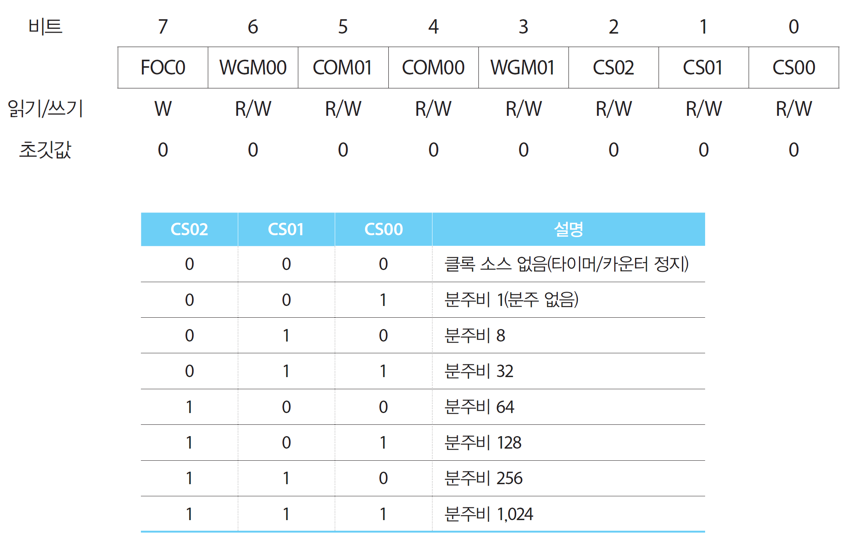Select the COM00 bit cell
Viewport: 848px width, 545px height.
pos(433,68)
